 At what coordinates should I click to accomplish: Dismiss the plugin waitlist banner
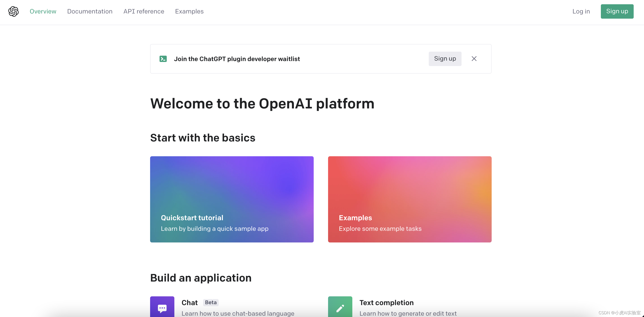(x=474, y=59)
